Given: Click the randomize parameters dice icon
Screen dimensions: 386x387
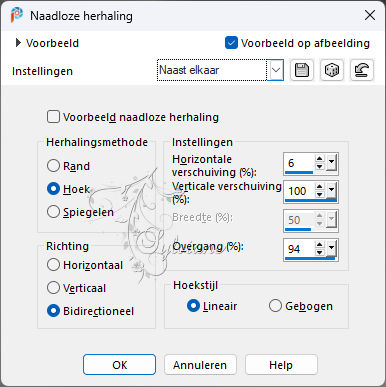Looking at the screenshot, I should click(x=332, y=70).
